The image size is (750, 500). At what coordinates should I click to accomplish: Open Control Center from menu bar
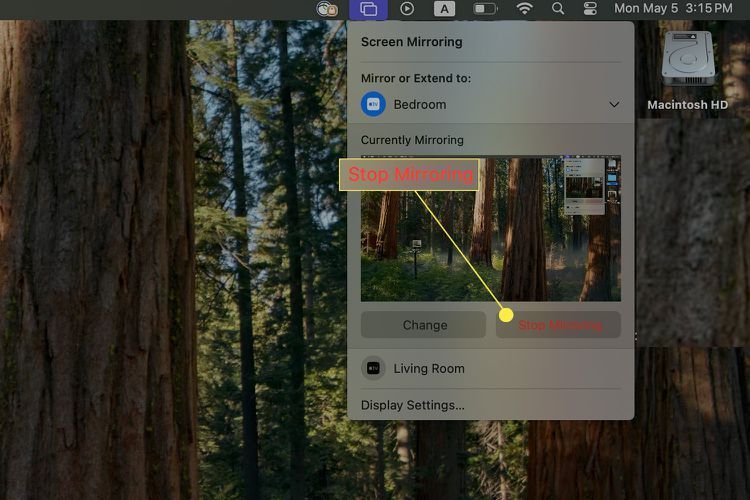(590, 9)
